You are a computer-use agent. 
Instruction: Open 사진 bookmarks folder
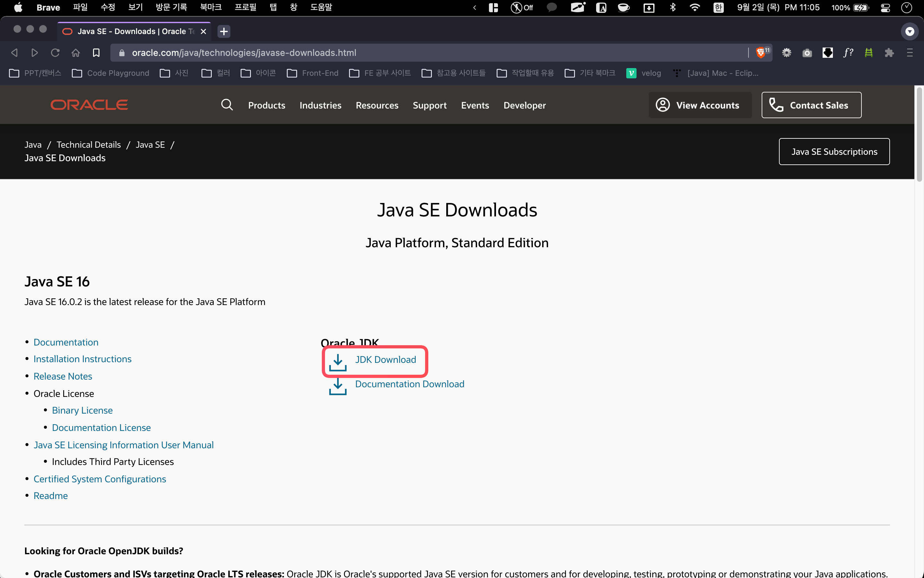point(174,73)
